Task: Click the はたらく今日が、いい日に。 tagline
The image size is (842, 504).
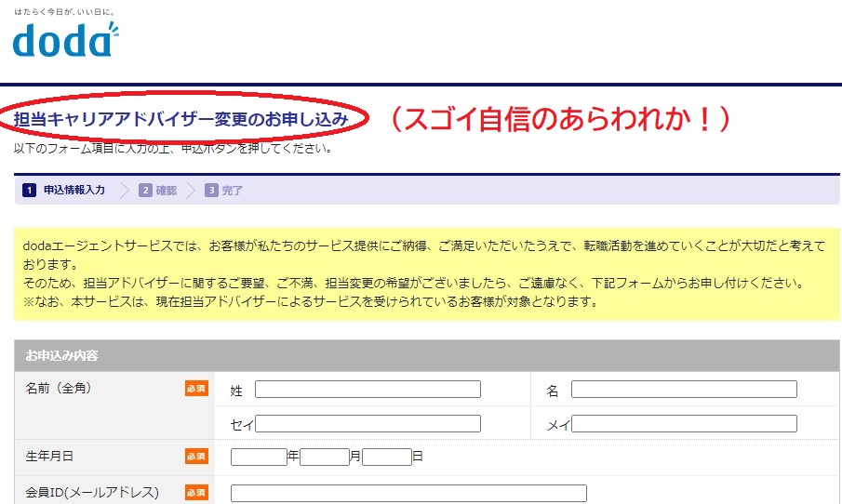Action: pos(64,12)
